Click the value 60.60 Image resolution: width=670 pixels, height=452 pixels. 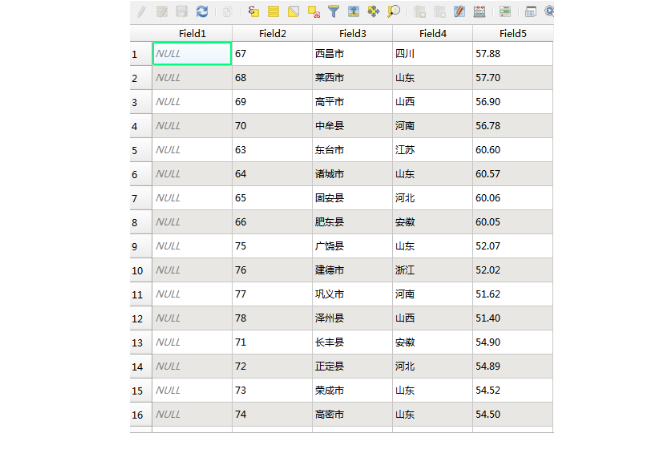pos(488,150)
